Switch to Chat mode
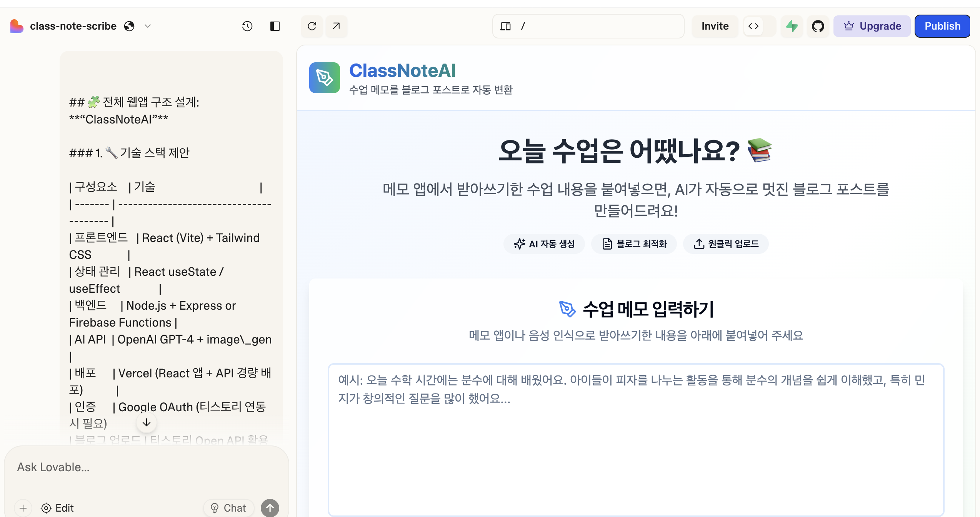The height and width of the screenshot is (517, 980). (x=228, y=508)
